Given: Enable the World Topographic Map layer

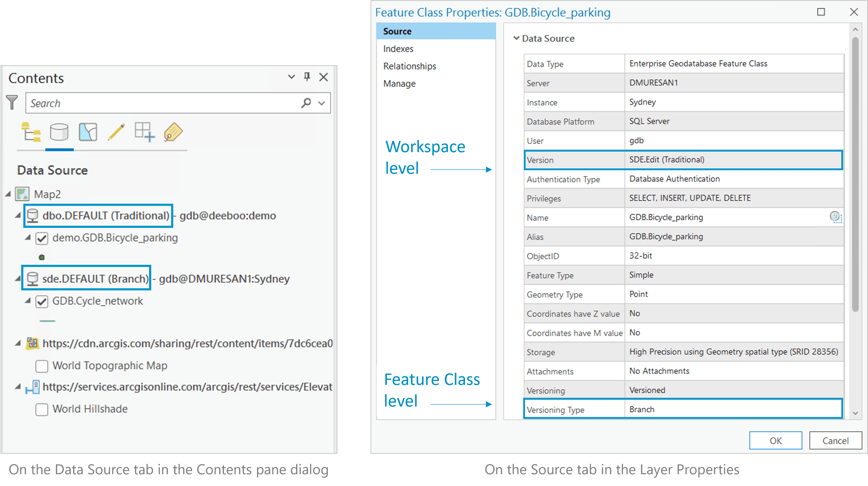Looking at the screenshot, I should click(42, 366).
